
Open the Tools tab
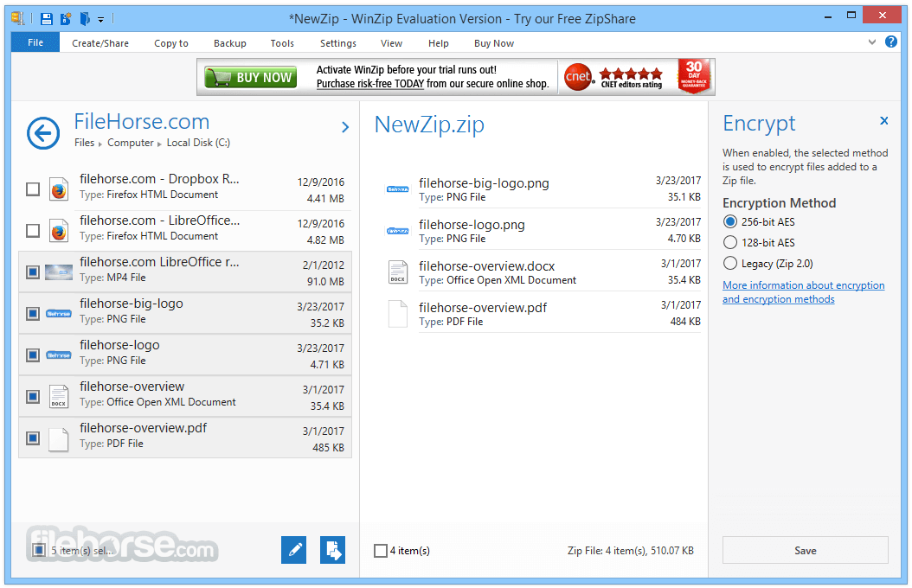click(282, 43)
